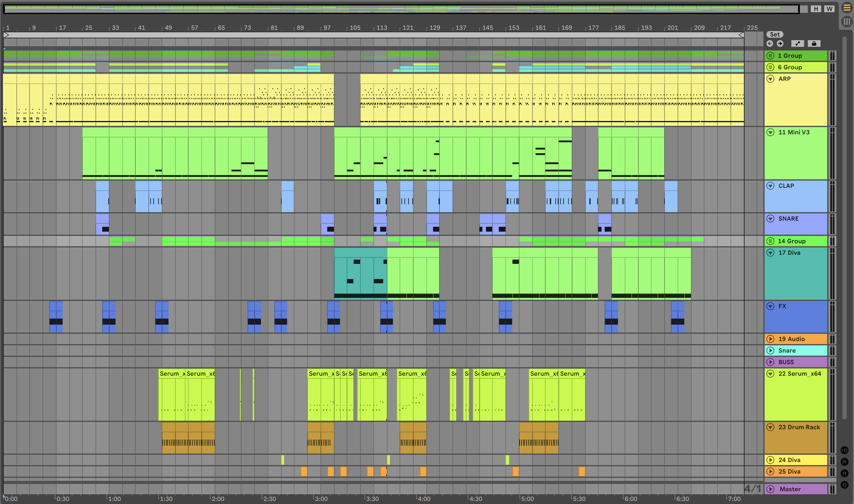Switch to Arrangement view selector icon
The image size is (854, 504).
pos(847,8)
